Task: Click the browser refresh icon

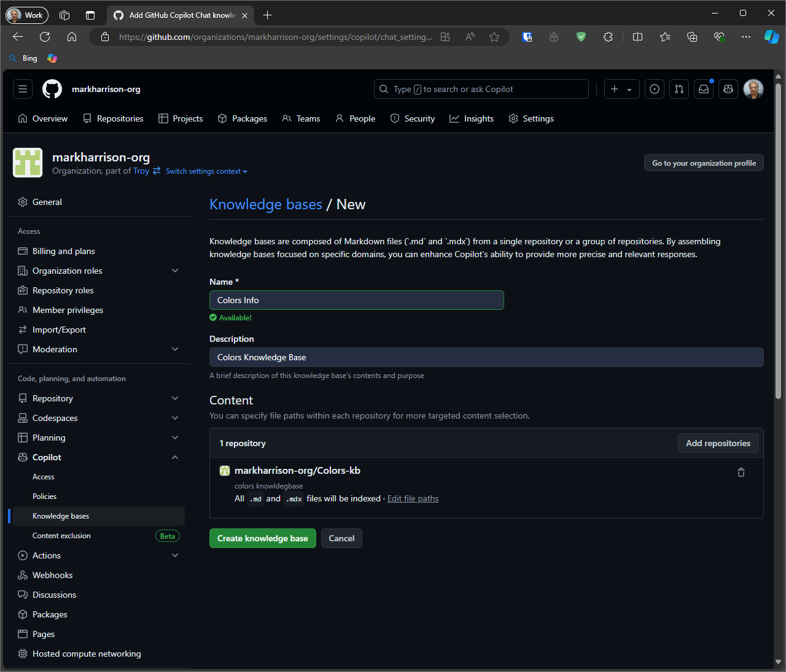Action: coord(45,37)
